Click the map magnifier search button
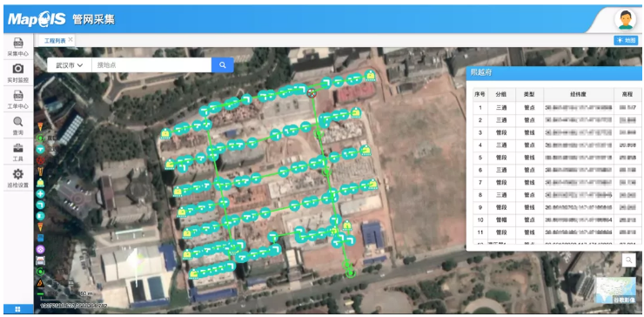The height and width of the screenshot is (317, 644). click(628, 260)
